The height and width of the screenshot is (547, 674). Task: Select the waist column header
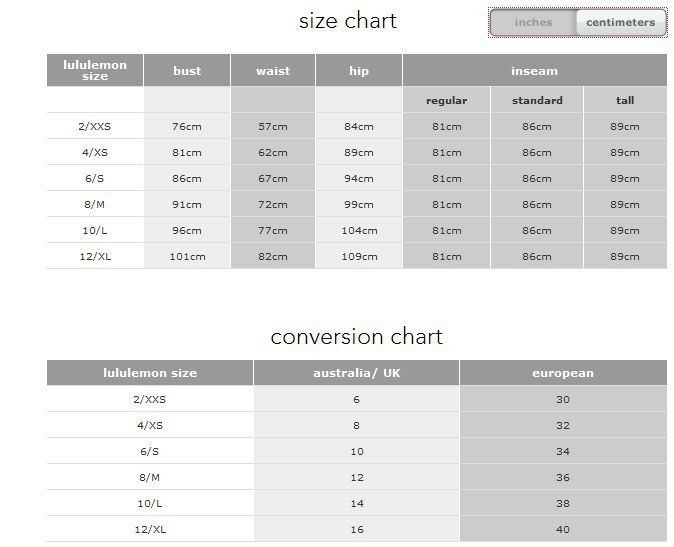click(x=273, y=70)
